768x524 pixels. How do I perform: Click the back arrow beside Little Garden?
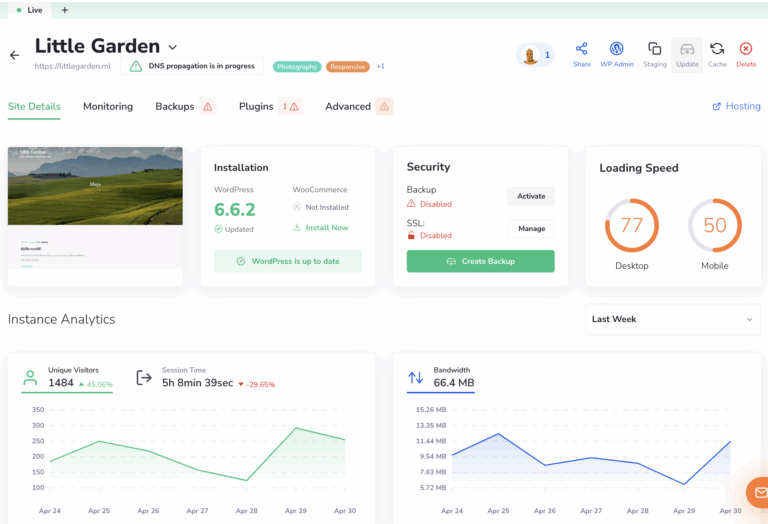click(15, 55)
